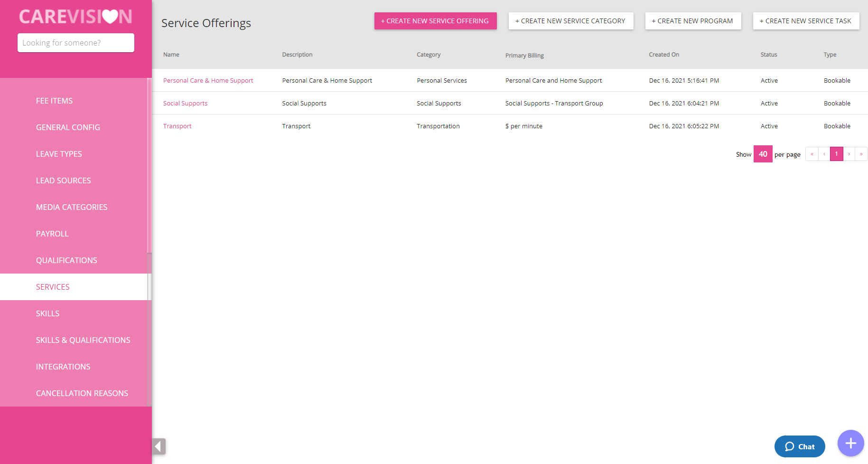Viewport: 868px width, 464px height.
Task: Go to the first page of results
Action: pyautogui.click(x=812, y=154)
